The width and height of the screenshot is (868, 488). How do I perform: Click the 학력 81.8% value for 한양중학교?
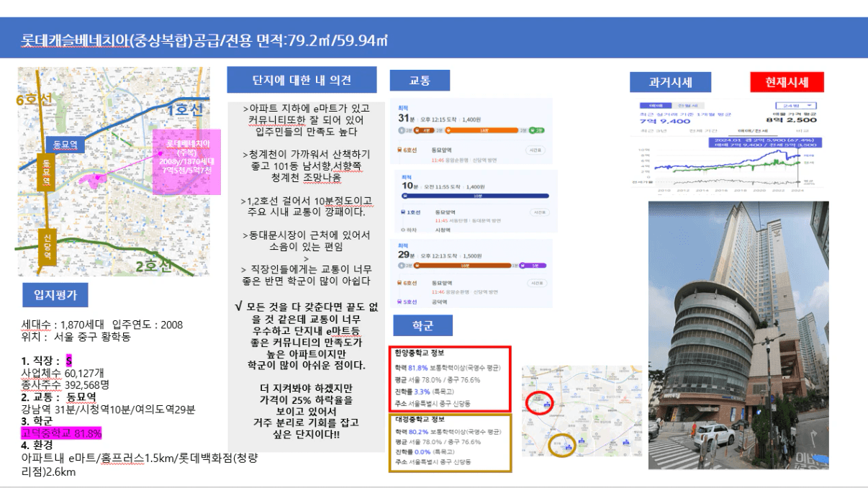(x=418, y=367)
